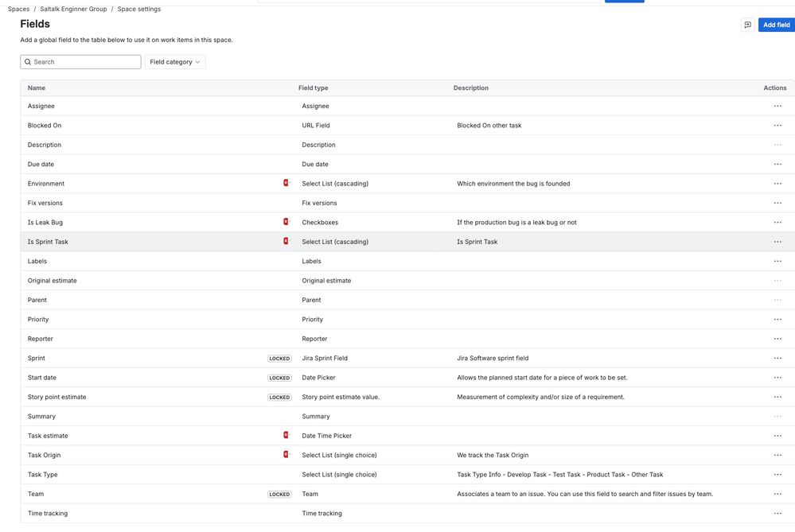The image size is (795, 532).
Task: Open actions menu for Sprint row
Action: point(777,358)
